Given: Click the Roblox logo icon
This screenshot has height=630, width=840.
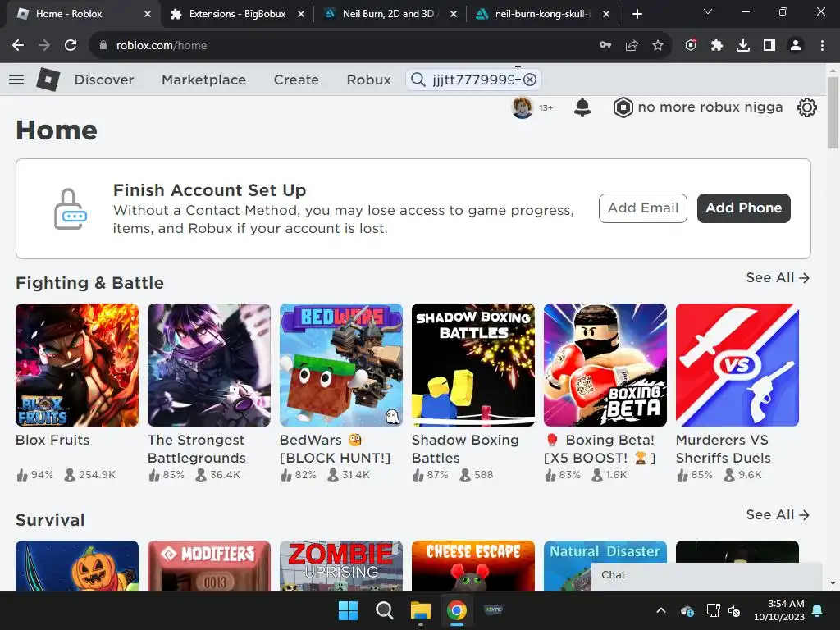Looking at the screenshot, I should tap(48, 80).
